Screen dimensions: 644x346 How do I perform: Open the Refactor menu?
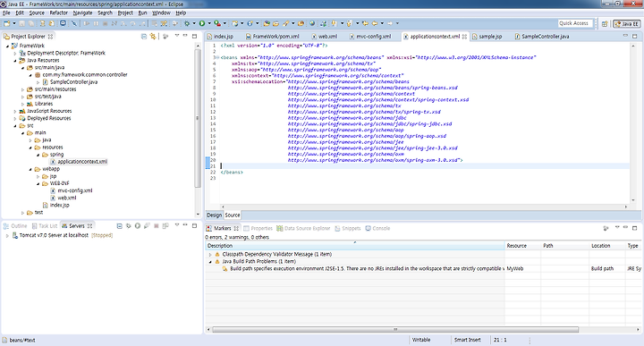coord(59,13)
